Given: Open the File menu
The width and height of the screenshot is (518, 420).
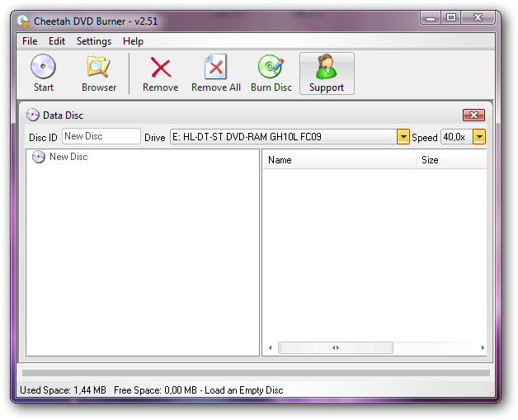Looking at the screenshot, I should 30,41.
